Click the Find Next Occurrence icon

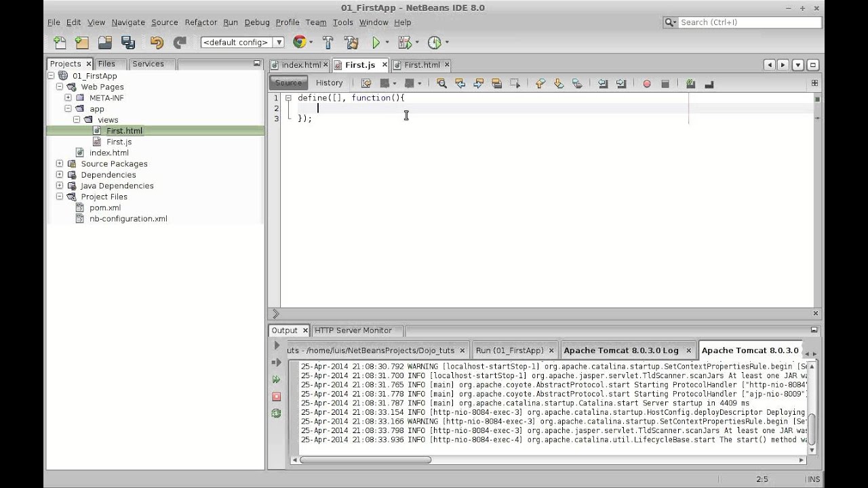coord(478,83)
